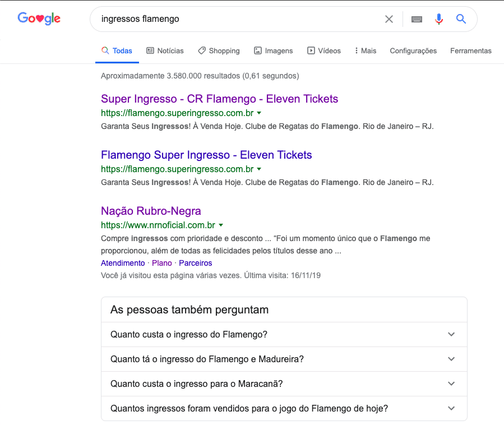Start voice search with microphone icon
This screenshot has width=504, height=425.
(x=439, y=19)
